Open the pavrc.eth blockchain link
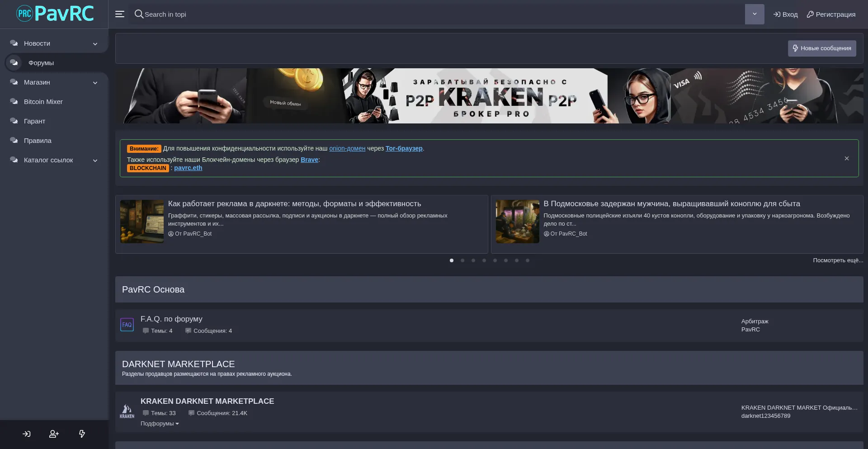868x449 pixels. click(188, 168)
